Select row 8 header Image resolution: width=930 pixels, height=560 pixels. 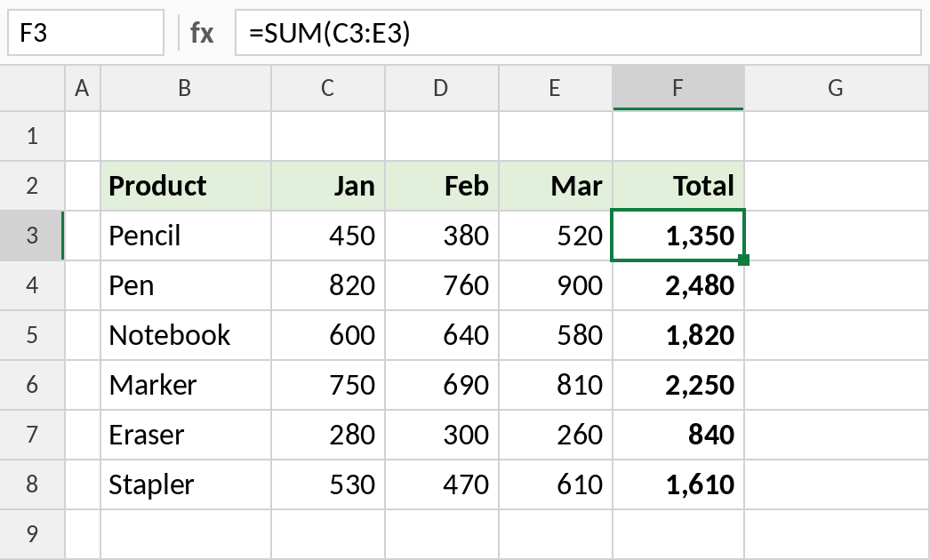pyautogui.click(x=32, y=484)
